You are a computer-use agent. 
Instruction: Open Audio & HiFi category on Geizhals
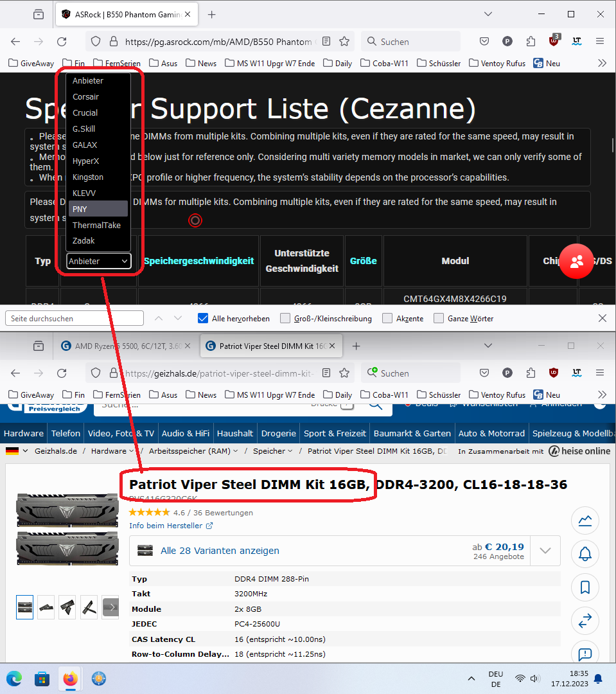(x=186, y=433)
